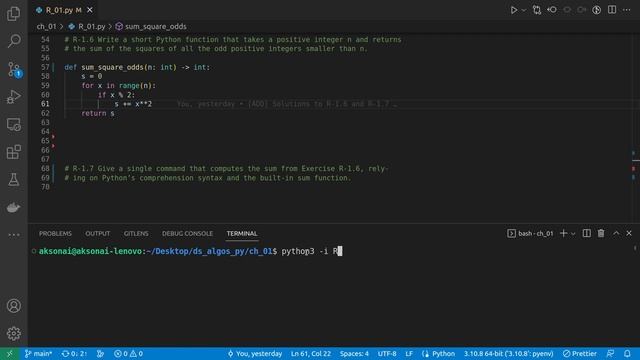The image size is (640, 360).
Task: Split the editor right
Action: (612, 10)
